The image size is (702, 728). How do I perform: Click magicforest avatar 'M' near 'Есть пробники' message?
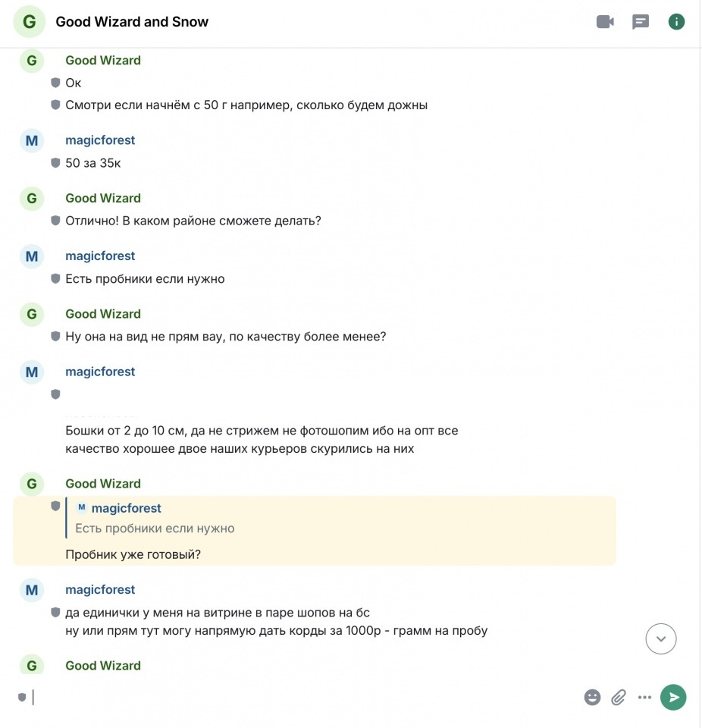click(32, 256)
